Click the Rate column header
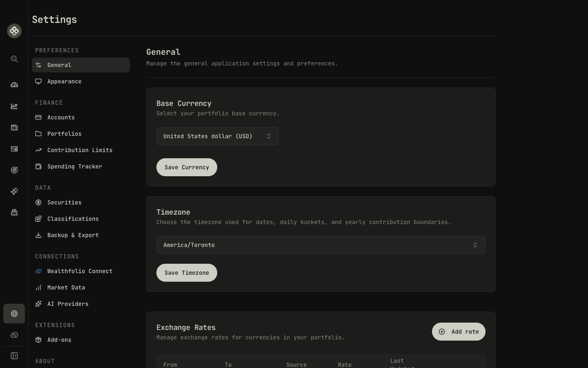This screenshot has height=368, width=588. [345, 365]
